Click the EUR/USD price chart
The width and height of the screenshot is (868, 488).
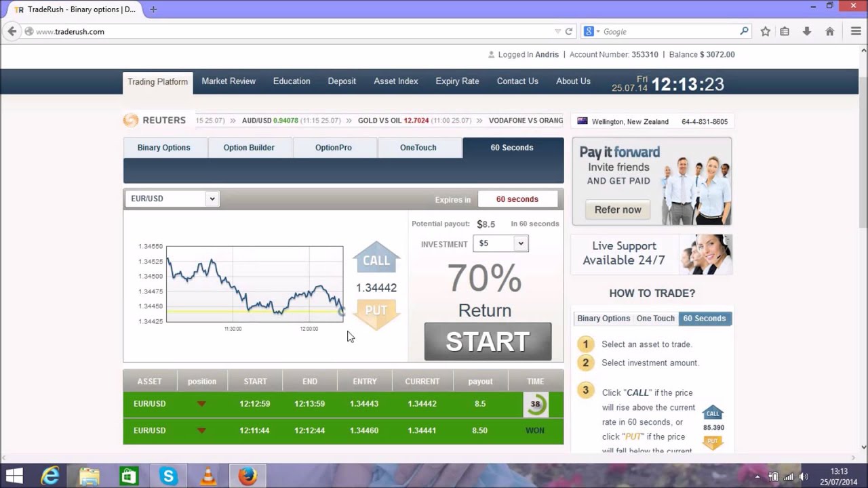[255, 284]
